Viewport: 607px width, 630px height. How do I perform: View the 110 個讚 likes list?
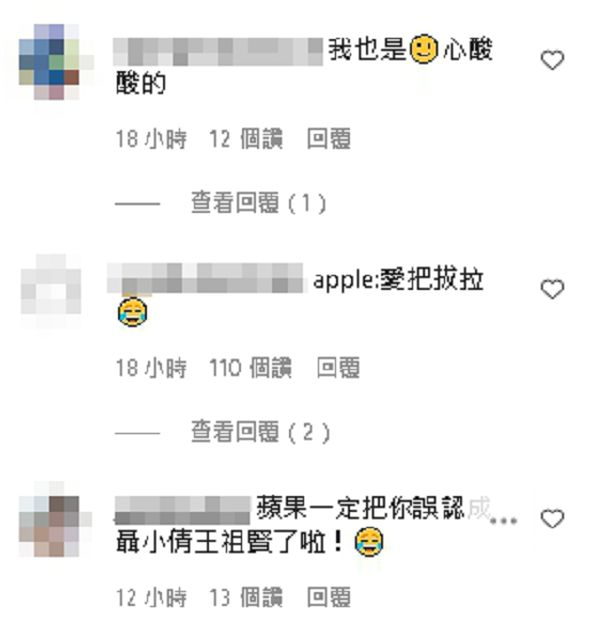click(x=250, y=368)
